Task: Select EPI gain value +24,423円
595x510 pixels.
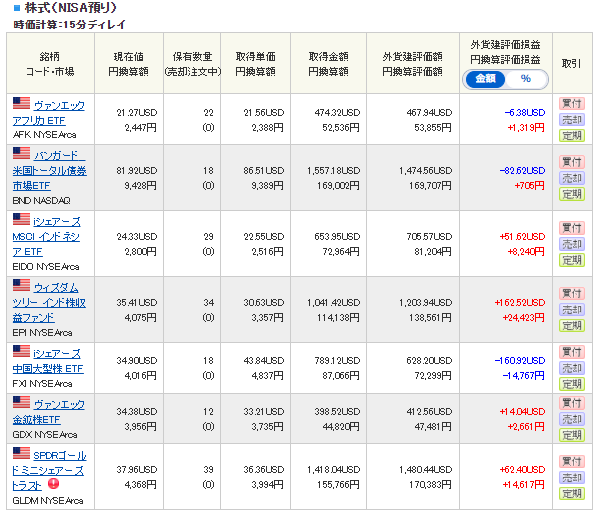Action: (523, 318)
